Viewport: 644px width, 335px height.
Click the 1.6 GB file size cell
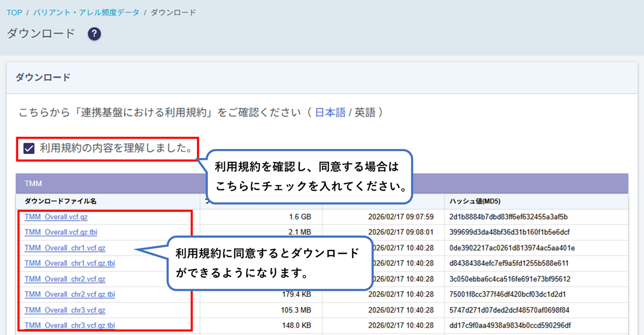coord(300,217)
